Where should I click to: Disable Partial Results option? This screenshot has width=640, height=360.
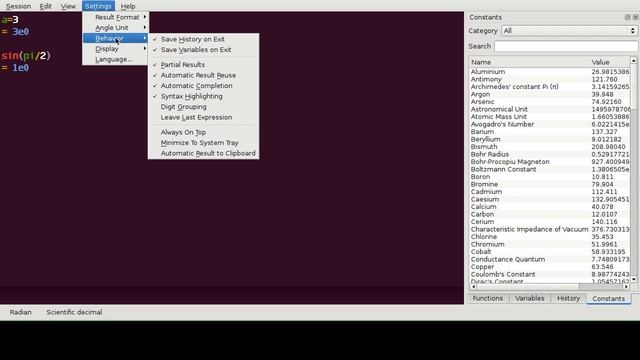[x=203, y=64]
